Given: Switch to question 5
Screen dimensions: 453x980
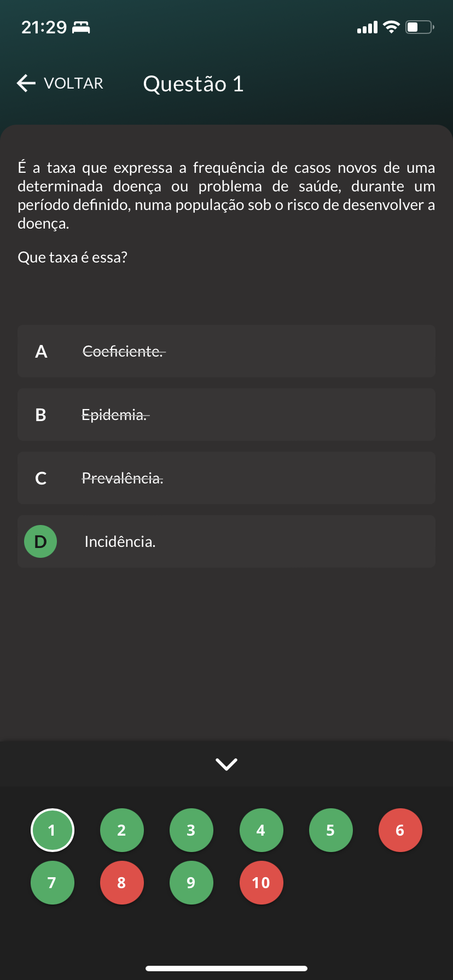Looking at the screenshot, I should 330,830.
